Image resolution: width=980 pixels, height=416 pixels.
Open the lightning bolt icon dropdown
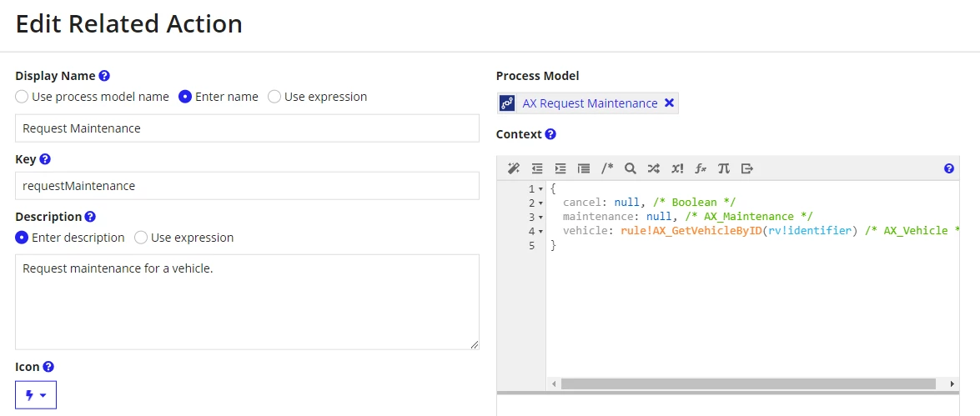tap(36, 395)
